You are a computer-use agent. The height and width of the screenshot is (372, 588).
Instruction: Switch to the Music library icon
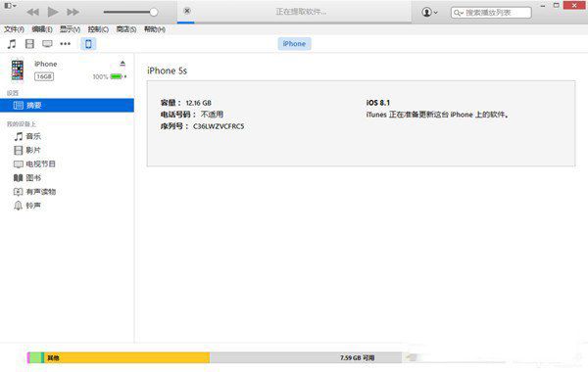12,44
